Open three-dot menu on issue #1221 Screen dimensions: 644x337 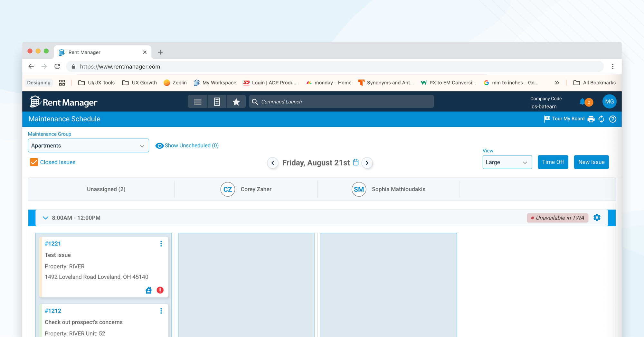click(161, 244)
